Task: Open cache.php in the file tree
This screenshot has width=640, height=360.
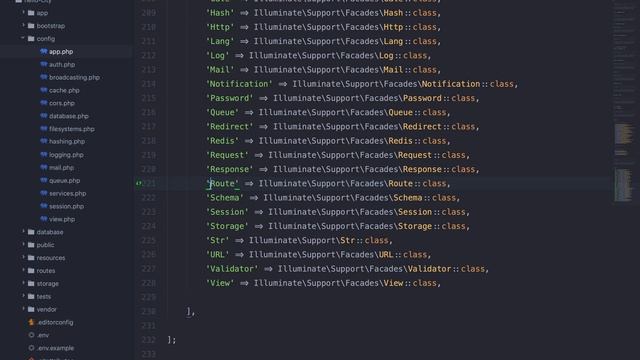Action: 64,90
